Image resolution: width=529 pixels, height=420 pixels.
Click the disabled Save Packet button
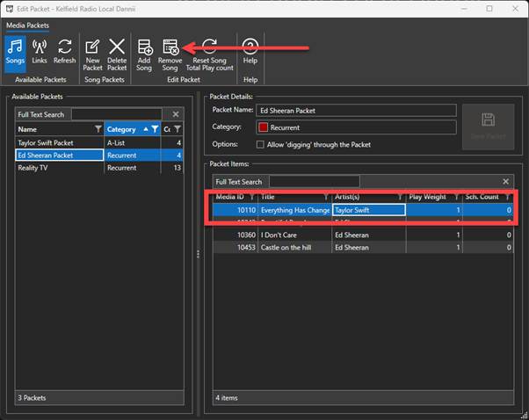pos(489,127)
